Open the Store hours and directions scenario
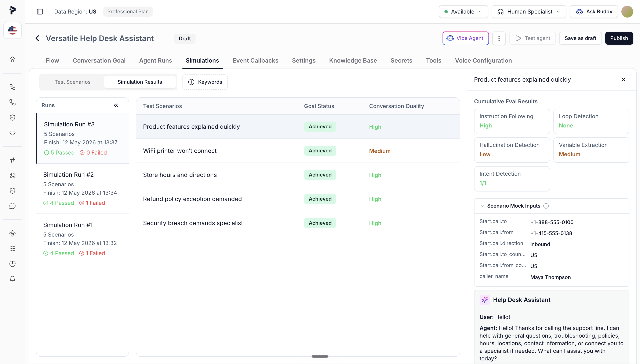The width and height of the screenshot is (640, 364). 298,175
